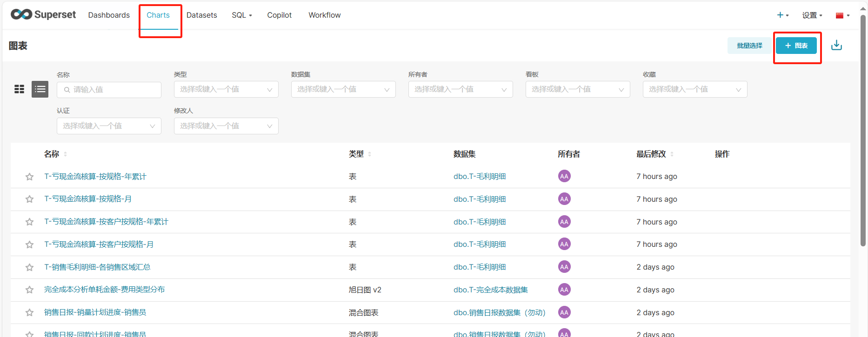Switch to card grid view
868x337 pixels.
click(x=19, y=89)
